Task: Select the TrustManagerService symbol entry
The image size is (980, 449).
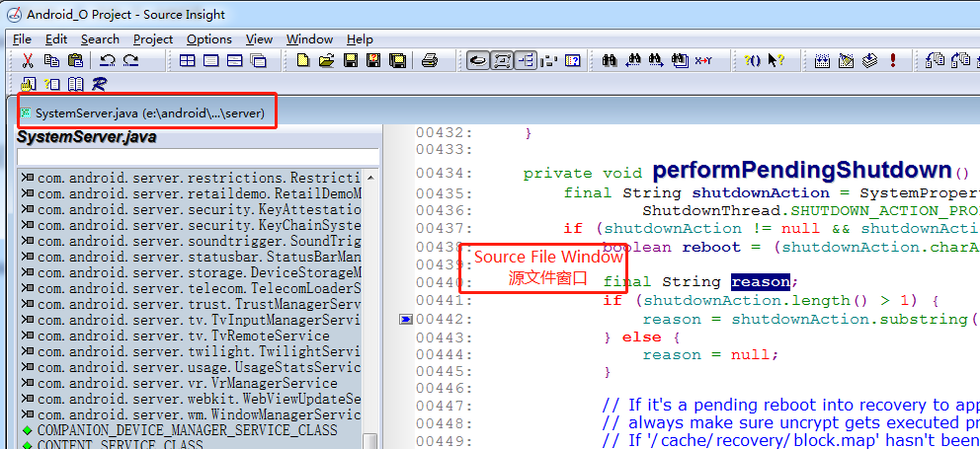Action: 190,304
